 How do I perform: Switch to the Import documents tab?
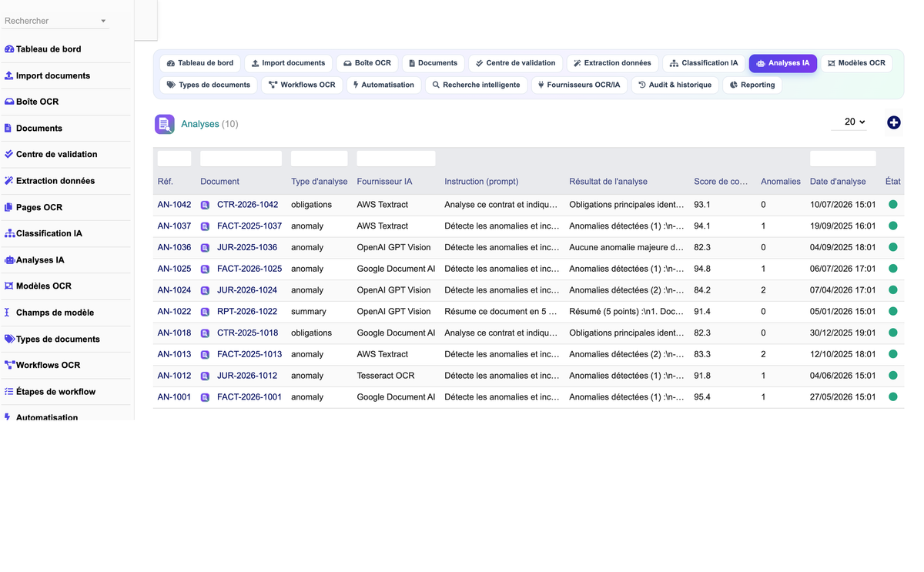[x=289, y=63]
